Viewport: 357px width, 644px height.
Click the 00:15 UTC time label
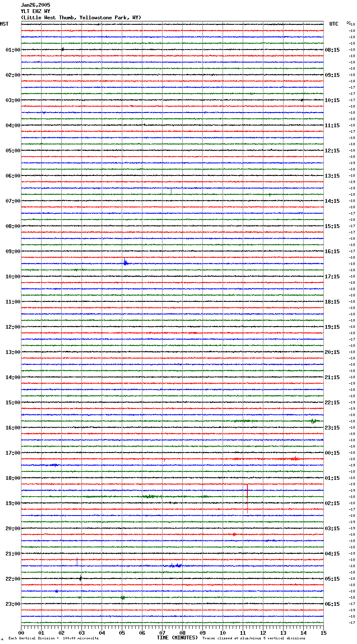click(x=332, y=453)
